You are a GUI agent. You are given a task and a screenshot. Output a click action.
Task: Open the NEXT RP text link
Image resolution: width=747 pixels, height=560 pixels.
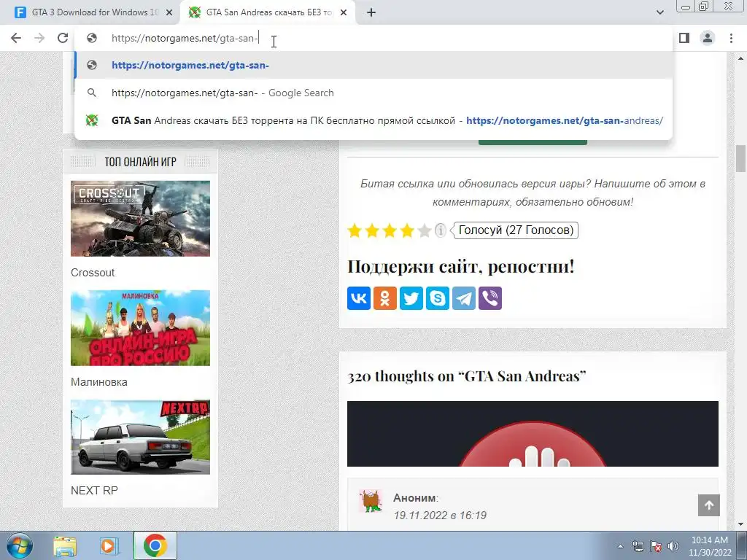tap(94, 491)
